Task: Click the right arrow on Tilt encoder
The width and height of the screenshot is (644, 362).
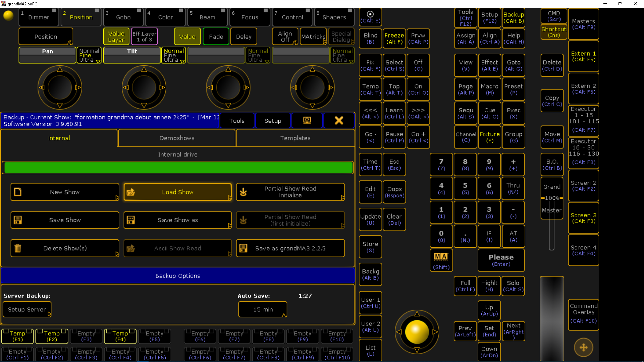Action: [162, 87]
